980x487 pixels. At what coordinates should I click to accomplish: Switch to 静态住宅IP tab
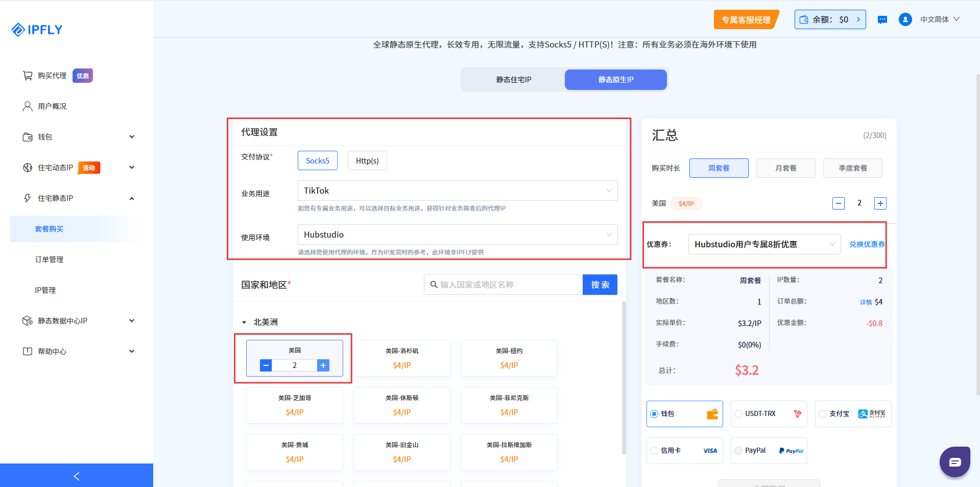tap(514, 80)
